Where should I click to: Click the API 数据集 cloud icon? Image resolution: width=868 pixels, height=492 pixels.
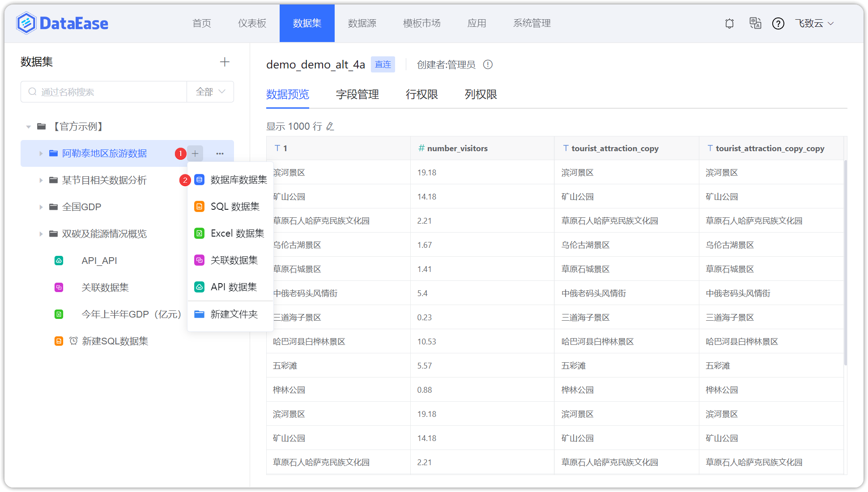click(x=199, y=287)
